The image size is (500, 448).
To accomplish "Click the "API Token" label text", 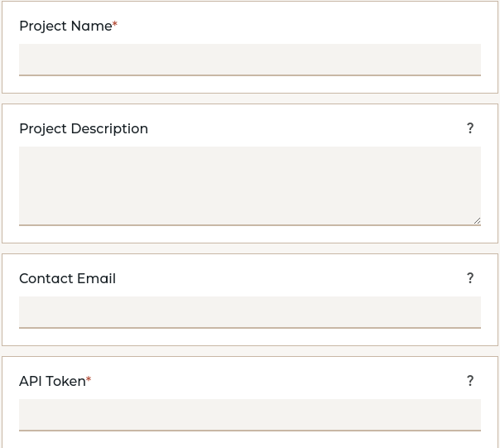I will 52,382.
